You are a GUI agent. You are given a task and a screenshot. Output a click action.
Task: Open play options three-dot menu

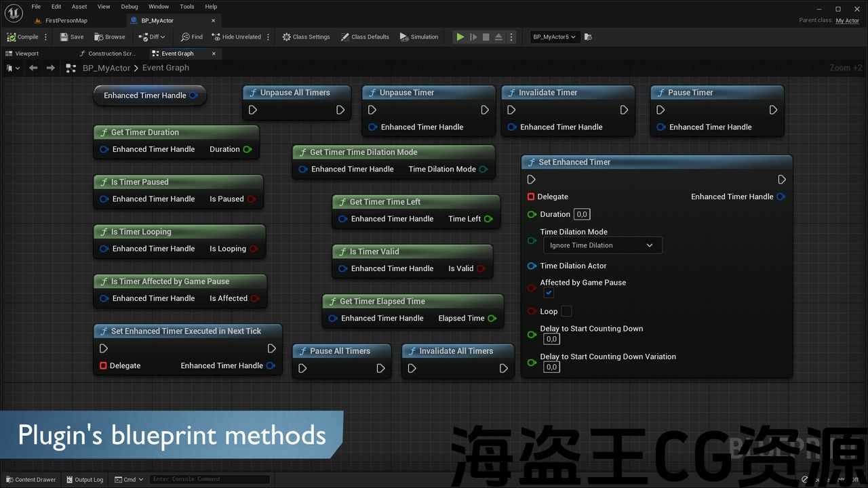coord(511,37)
